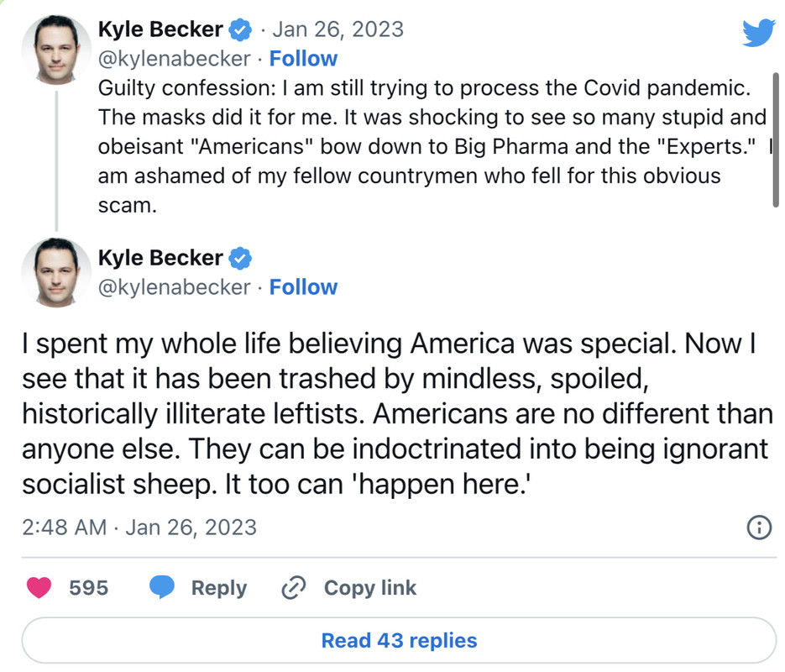This screenshot has width=785, height=672.
Task: Click the @kylenabecker handle in top tweet
Action: pos(174,59)
